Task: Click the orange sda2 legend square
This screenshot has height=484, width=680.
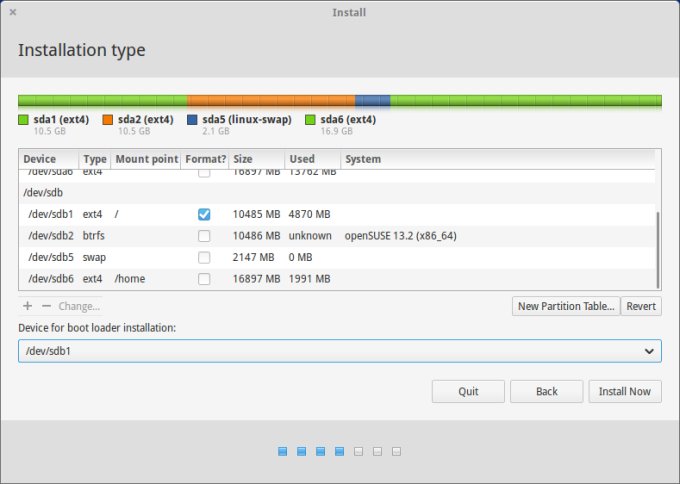Action: [x=108, y=120]
